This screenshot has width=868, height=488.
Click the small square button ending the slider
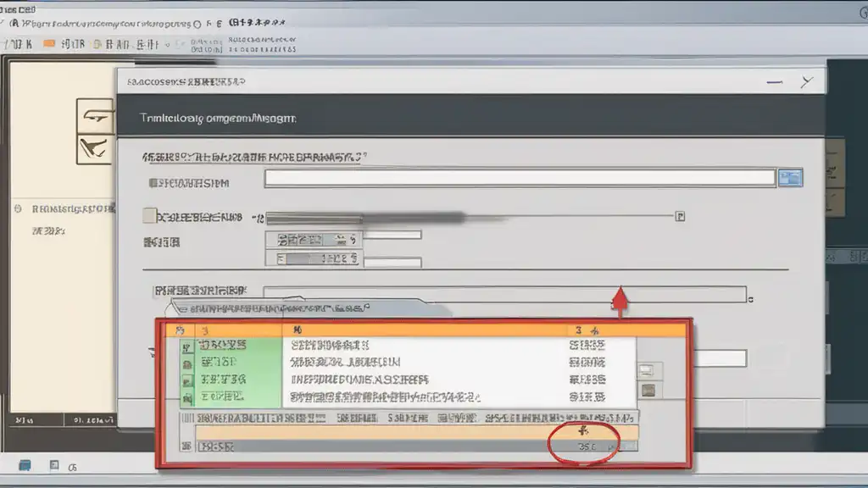point(680,216)
